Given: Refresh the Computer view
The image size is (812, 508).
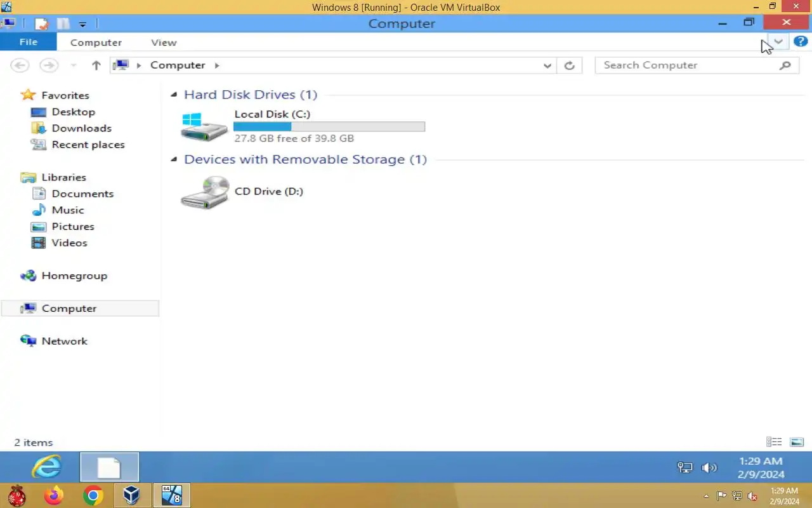Looking at the screenshot, I should [570, 65].
